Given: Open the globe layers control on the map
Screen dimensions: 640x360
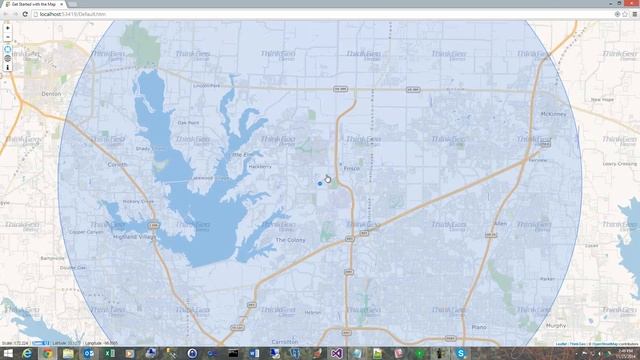Looking at the screenshot, I should [8, 58].
